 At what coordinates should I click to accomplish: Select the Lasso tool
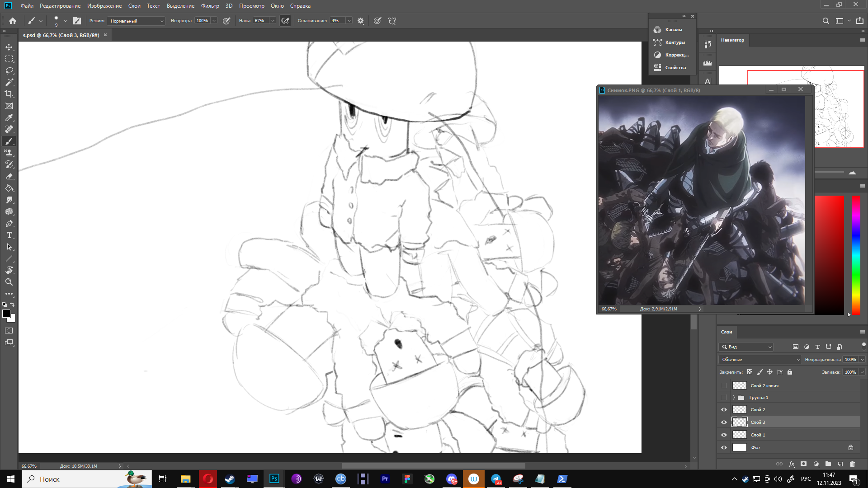9,70
